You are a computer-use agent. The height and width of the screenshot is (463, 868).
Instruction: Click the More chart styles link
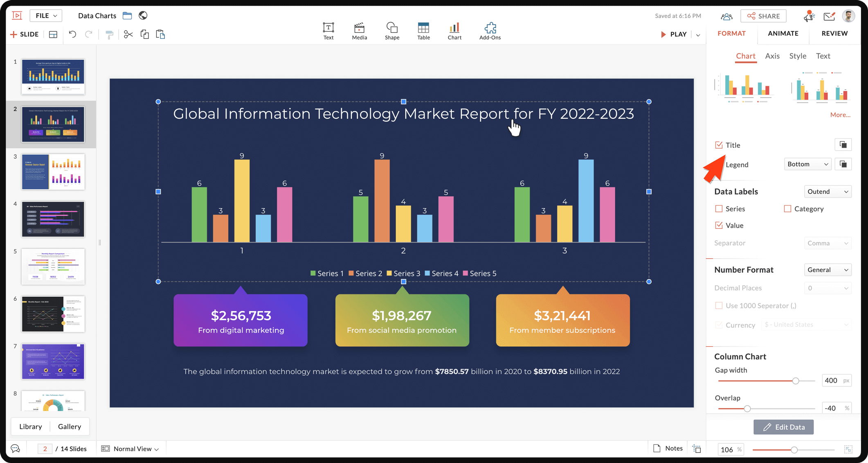click(840, 115)
